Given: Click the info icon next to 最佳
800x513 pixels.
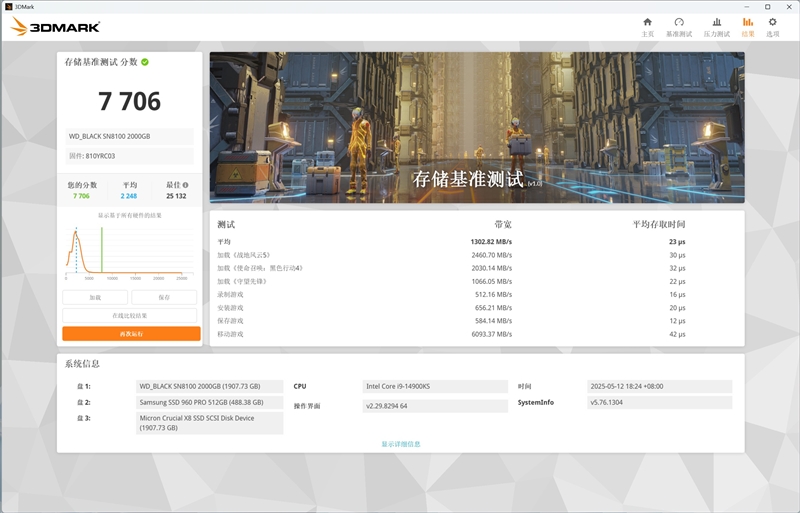Looking at the screenshot, I should tap(185, 185).
